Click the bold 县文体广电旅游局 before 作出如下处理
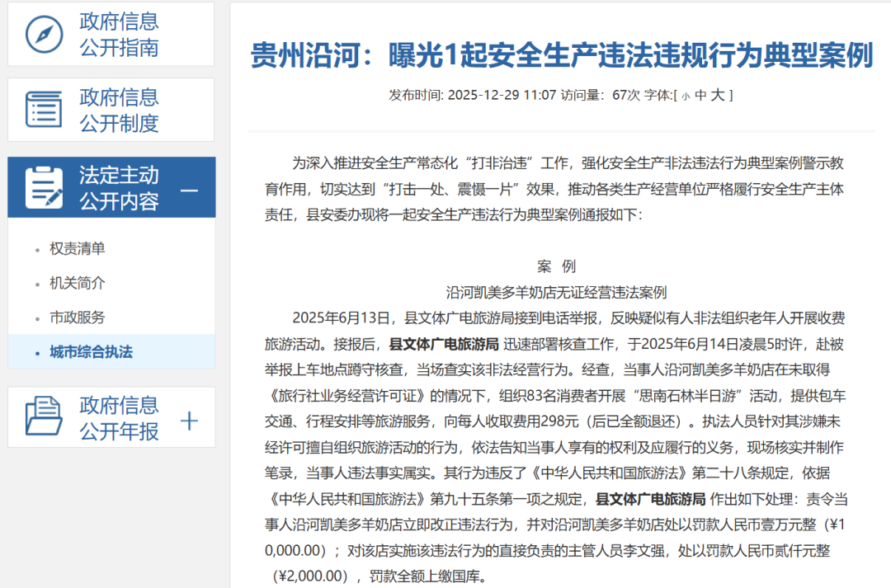The image size is (891, 588). point(651,500)
